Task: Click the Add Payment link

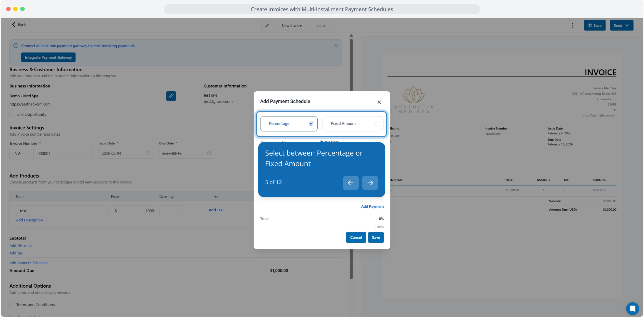Action: [x=372, y=206]
